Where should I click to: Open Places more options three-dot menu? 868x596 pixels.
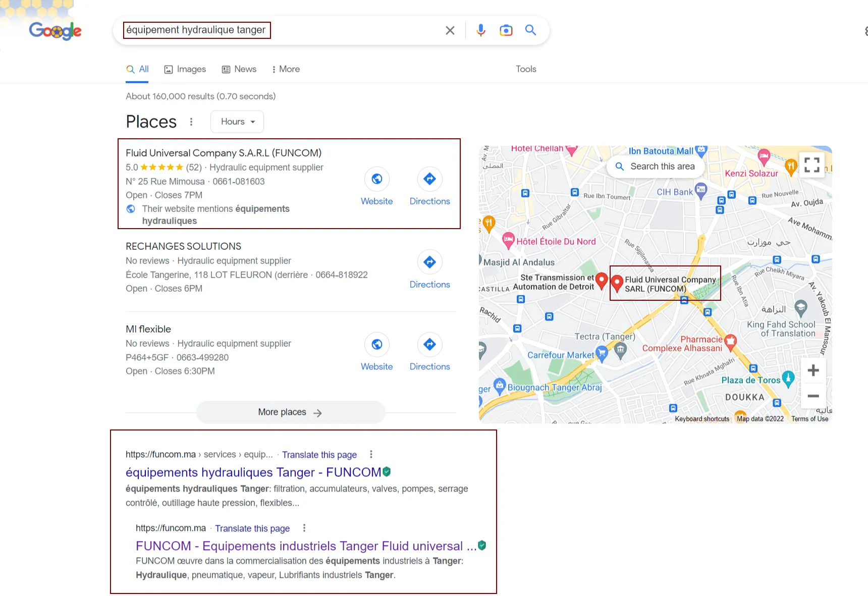[191, 122]
